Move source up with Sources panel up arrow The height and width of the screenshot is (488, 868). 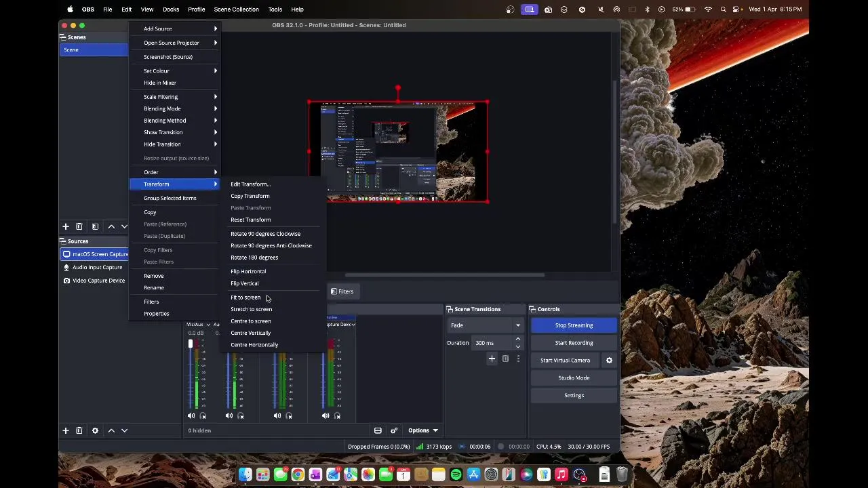tap(111, 430)
